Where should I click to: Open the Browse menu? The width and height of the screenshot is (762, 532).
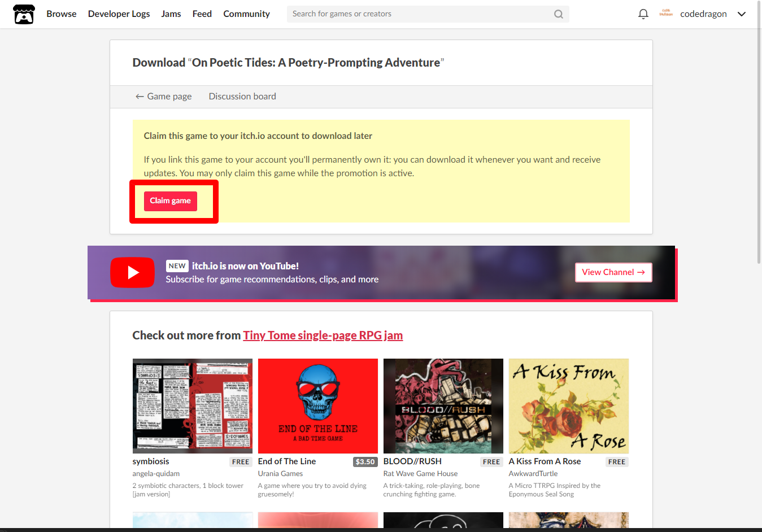62,14
